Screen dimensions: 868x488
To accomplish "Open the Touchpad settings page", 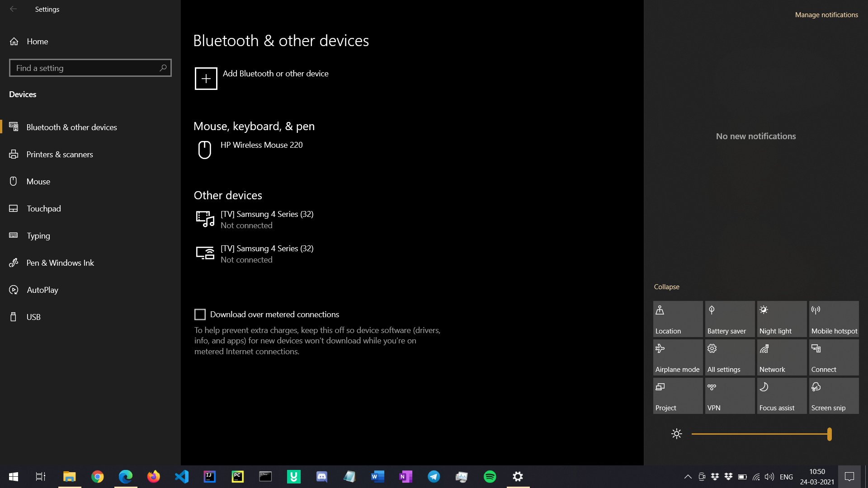I will tap(43, 209).
